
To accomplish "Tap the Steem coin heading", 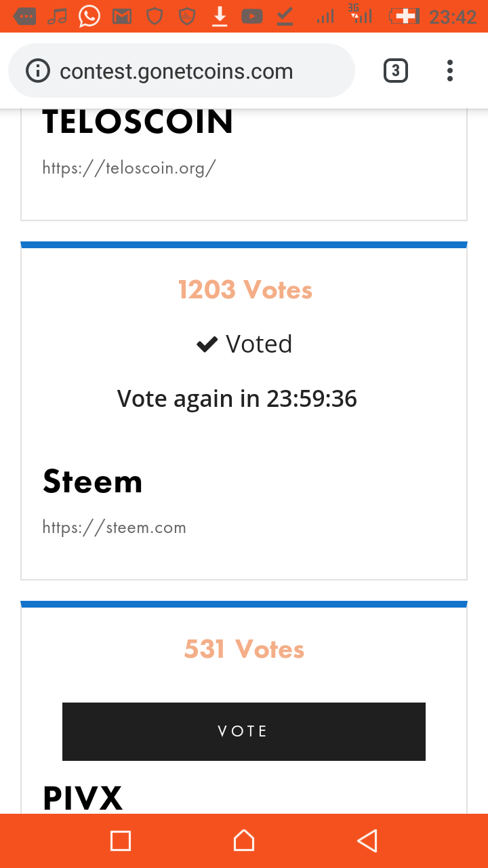I will pyautogui.click(x=93, y=481).
